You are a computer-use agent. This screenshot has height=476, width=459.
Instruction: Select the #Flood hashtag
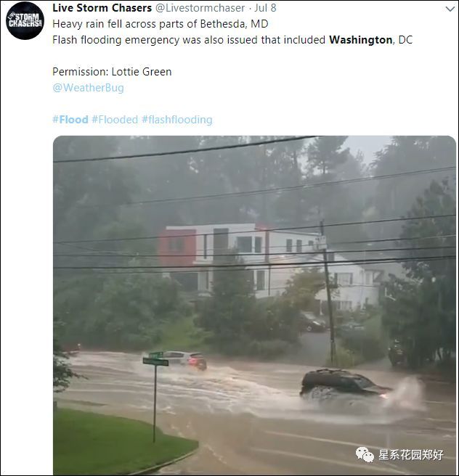tap(70, 120)
